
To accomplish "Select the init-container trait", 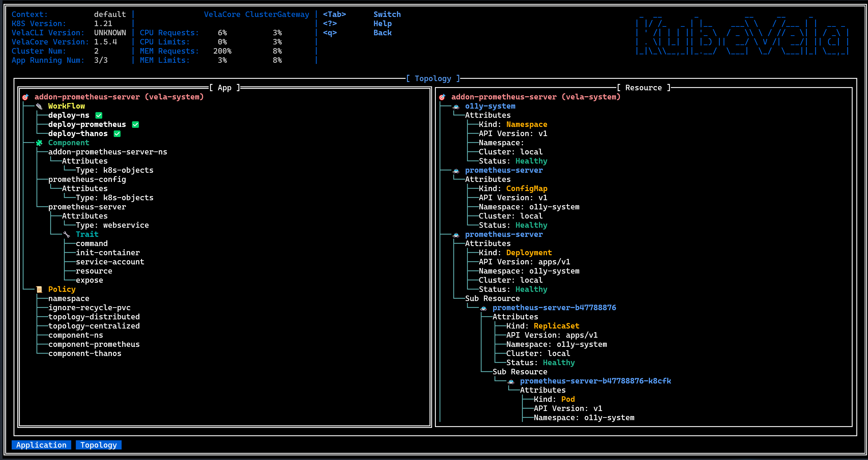I will tap(107, 253).
